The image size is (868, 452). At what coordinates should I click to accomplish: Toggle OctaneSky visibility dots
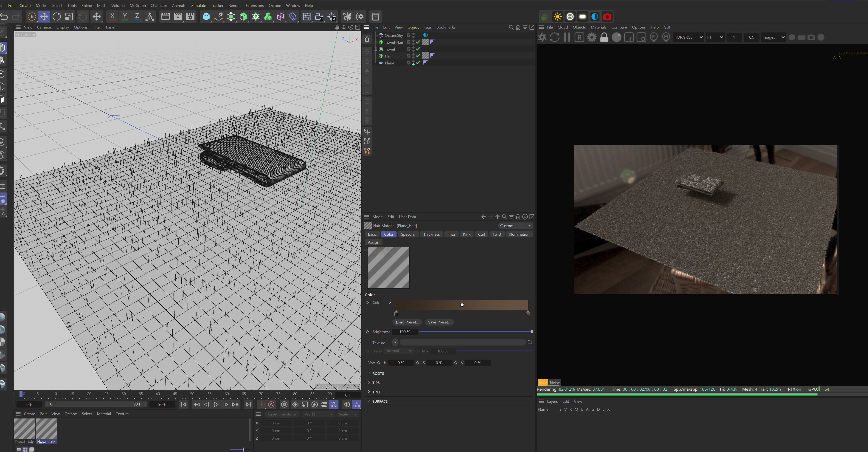(x=413, y=35)
